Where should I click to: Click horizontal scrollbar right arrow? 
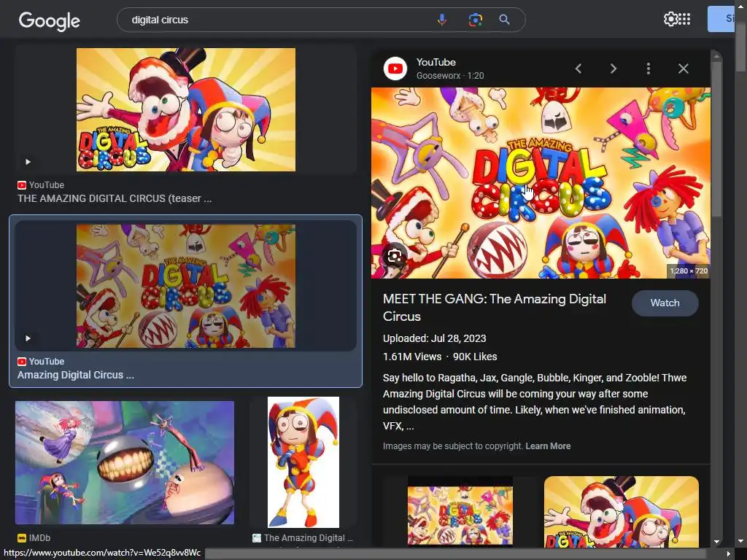[x=728, y=554]
